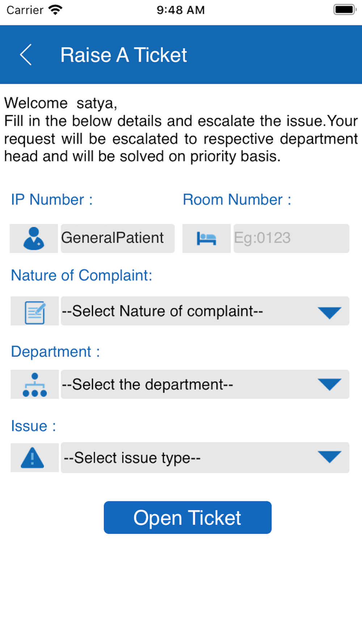
Task: Select the GeneralPatient IP Number field
Action: [x=118, y=238]
